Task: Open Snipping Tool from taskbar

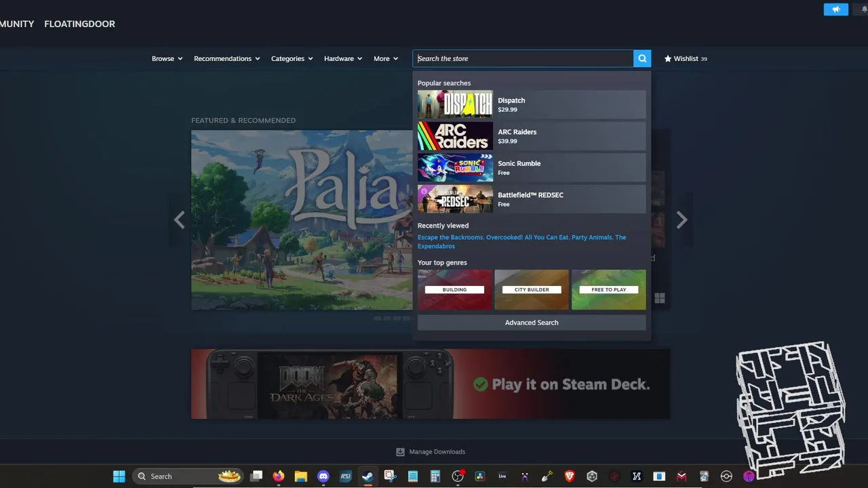Action: (x=390, y=476)
